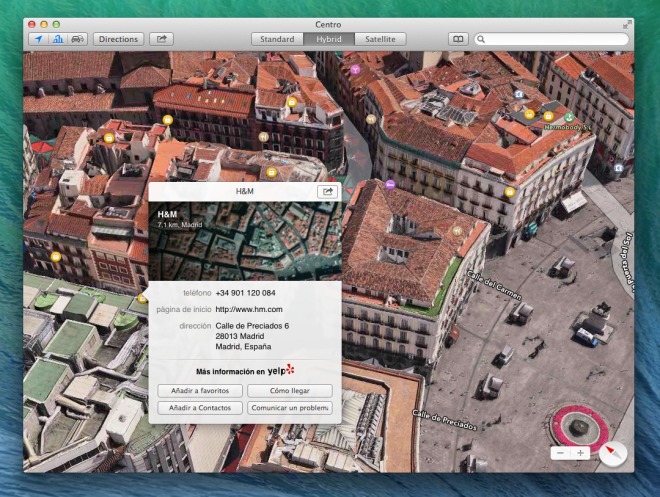Click the Madrid, España address line
This screenshot has width=660, height=497.
pos(243,347)
